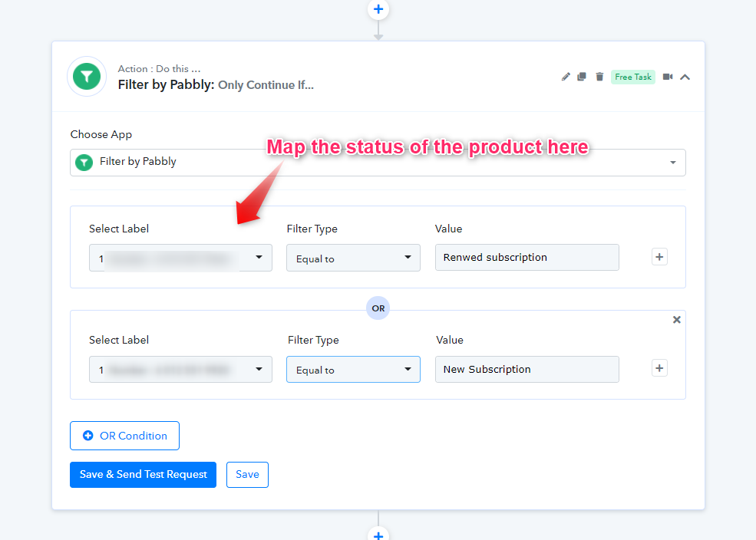Click the Renwed subscription value field
The image size is (756, 540).
coord(527,257)
